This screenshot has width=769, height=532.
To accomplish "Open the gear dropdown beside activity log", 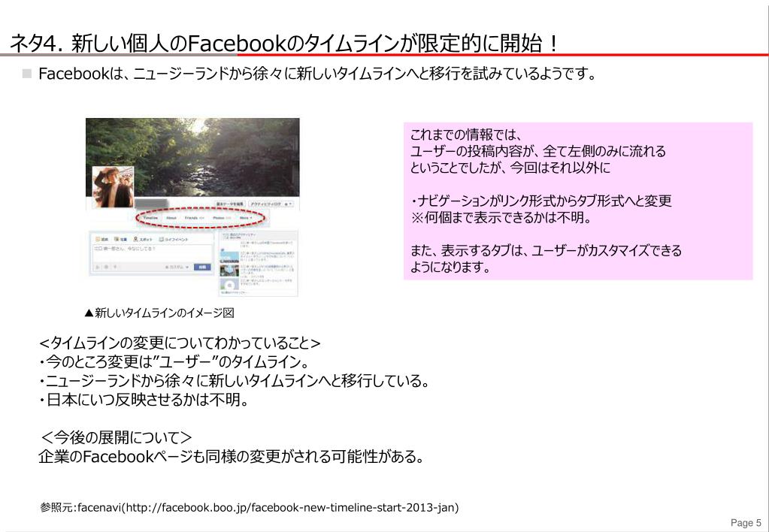I will pos(289,204).
